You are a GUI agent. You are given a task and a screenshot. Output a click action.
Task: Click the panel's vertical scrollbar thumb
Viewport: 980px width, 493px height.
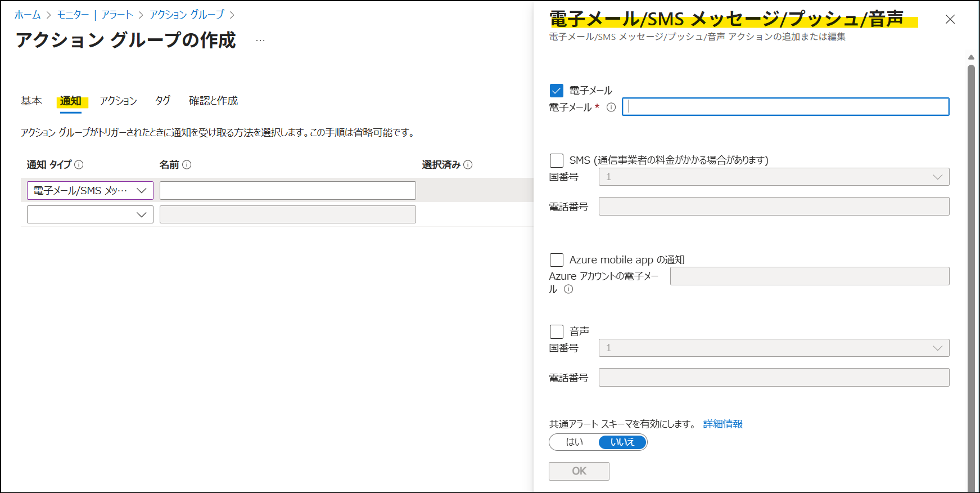point(971,278)
